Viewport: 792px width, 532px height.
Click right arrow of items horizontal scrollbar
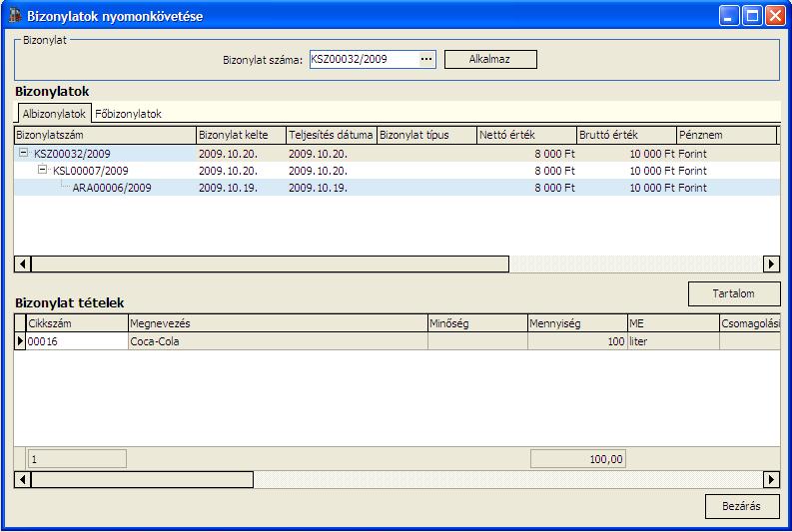pos(771,479)
